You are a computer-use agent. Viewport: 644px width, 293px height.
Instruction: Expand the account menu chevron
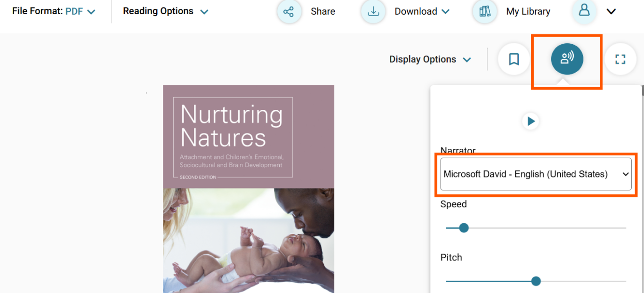tap(611, 11)
